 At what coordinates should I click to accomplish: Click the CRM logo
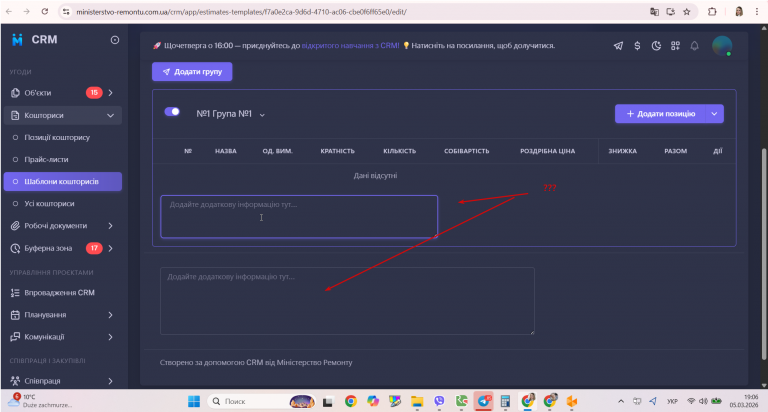tap(18, 40)
